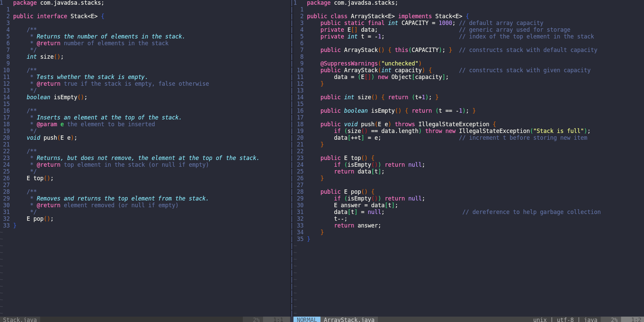Click 'private int t = -1;' line
This screenshot has width=644, height=322.
click(x=353, y=36)
